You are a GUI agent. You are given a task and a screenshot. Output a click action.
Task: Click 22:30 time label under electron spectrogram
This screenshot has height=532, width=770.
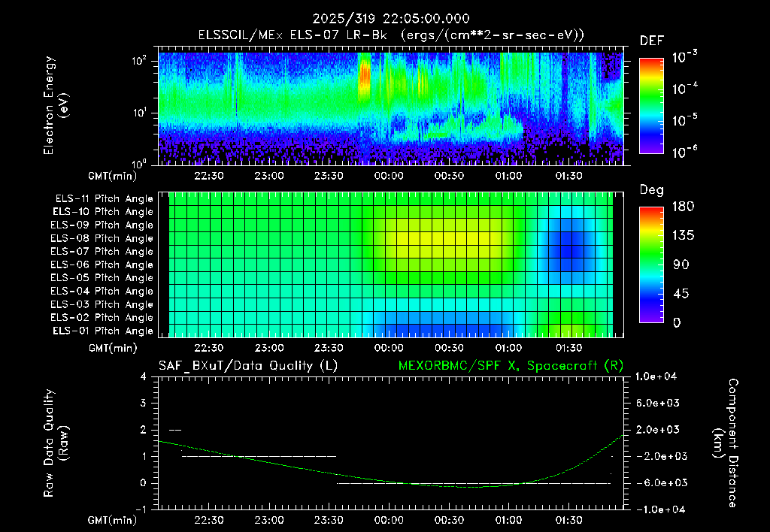(209, 176)
